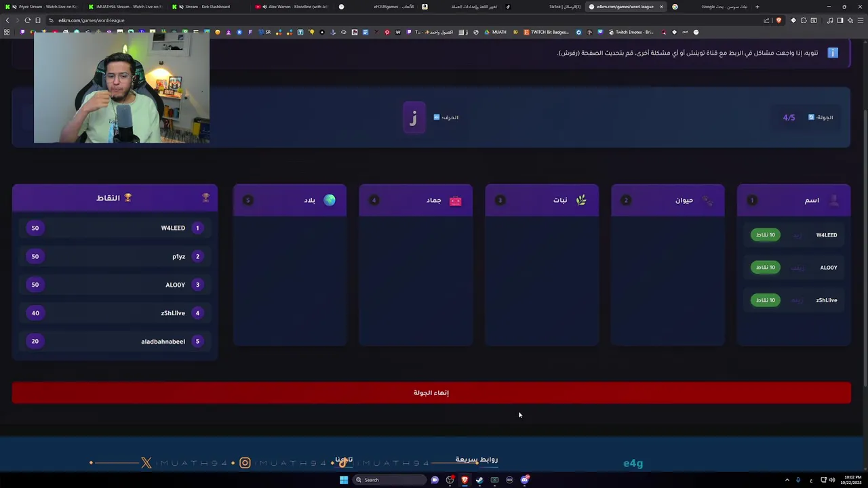Open the X (Twitter) footer icon
The image size is (868, 488).
(146, 463)
